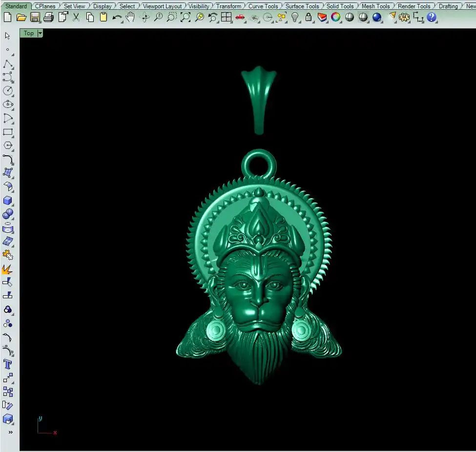Pick the Circle tool

pyautogui.click(x=8, y=91)
